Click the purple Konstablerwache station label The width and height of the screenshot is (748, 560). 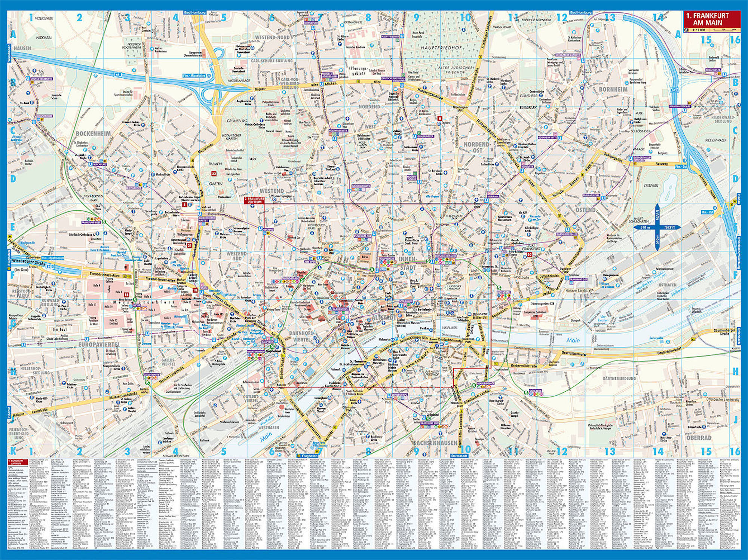click(x=445, y=256)
